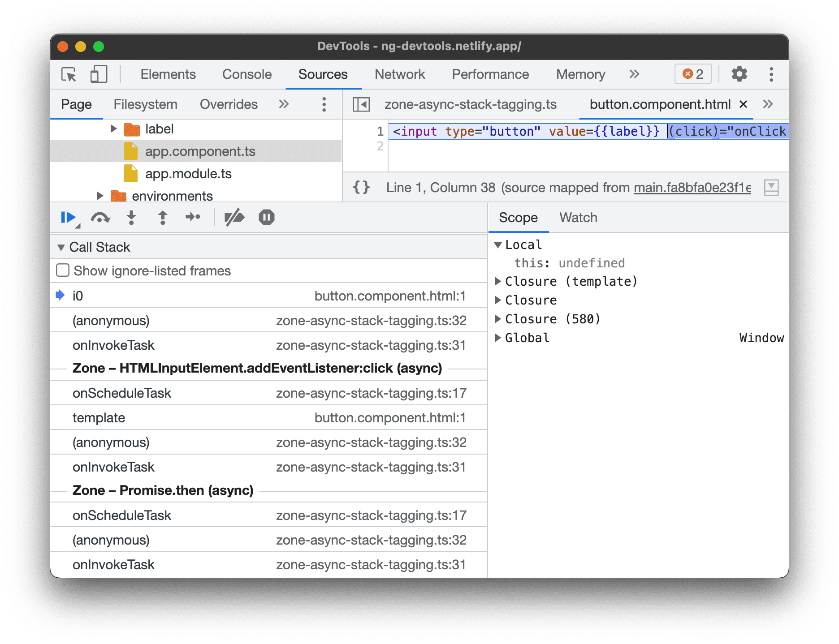Open the main.fa8bfa0e23f1e source map link

tap(692, 187)
